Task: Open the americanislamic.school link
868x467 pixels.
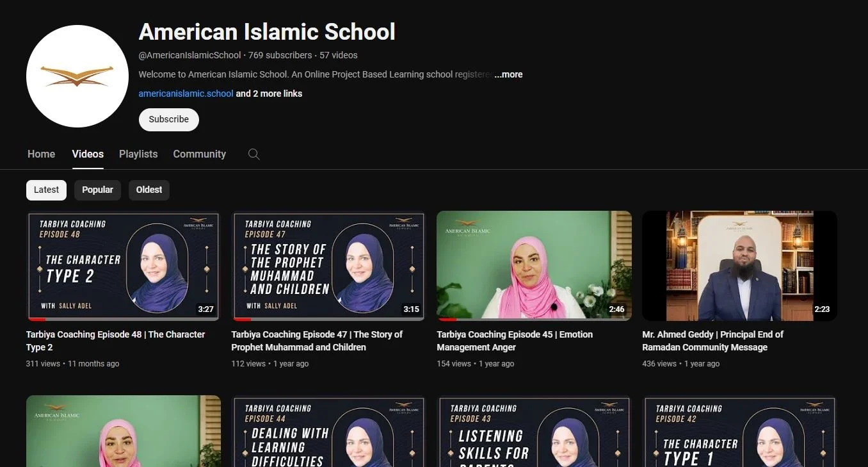Action: click(x=186, y=94)
